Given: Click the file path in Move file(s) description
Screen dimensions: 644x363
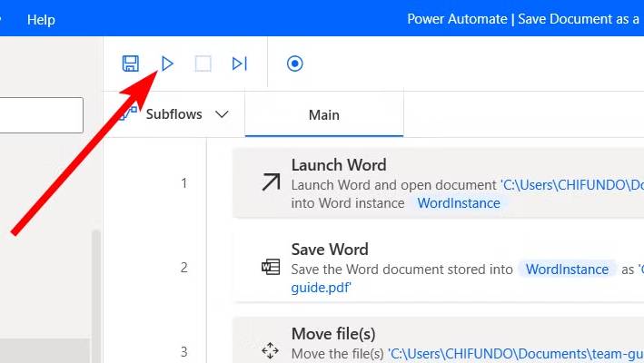Looking at the screenshot, I should click(515, 354).
